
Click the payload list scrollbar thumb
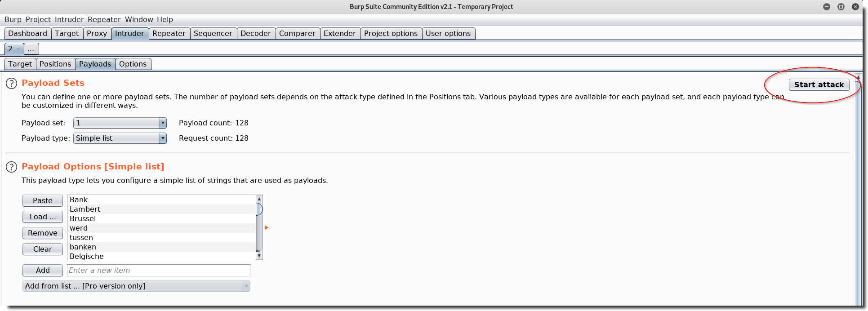259,209
